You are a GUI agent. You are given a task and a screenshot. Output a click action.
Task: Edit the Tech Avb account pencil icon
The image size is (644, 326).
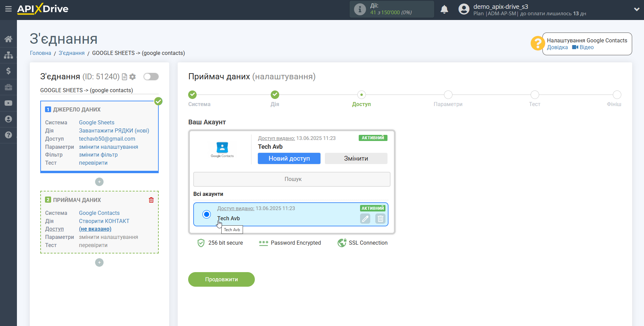point(365,219)
